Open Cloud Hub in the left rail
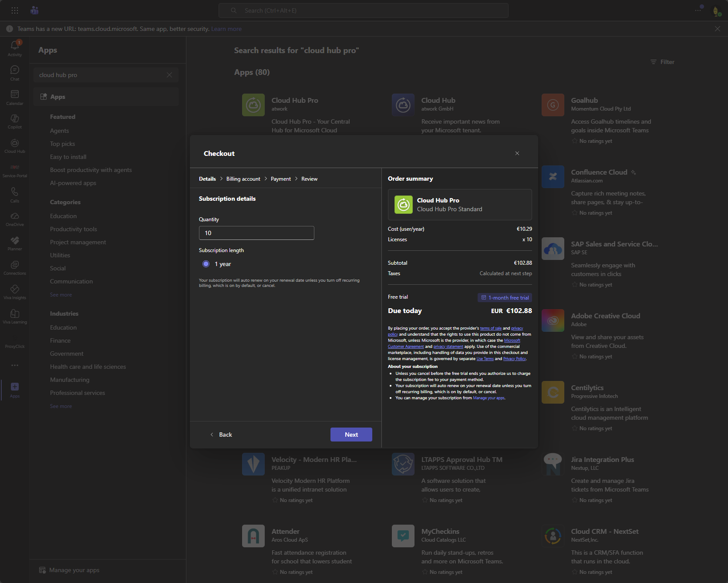This screenshot has width=728, height=583. 15,145
